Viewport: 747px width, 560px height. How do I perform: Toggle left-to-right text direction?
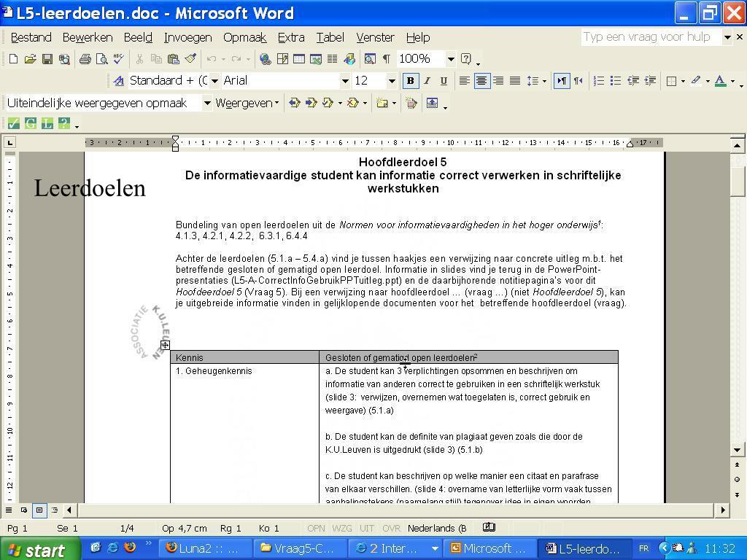click(562, 81)
